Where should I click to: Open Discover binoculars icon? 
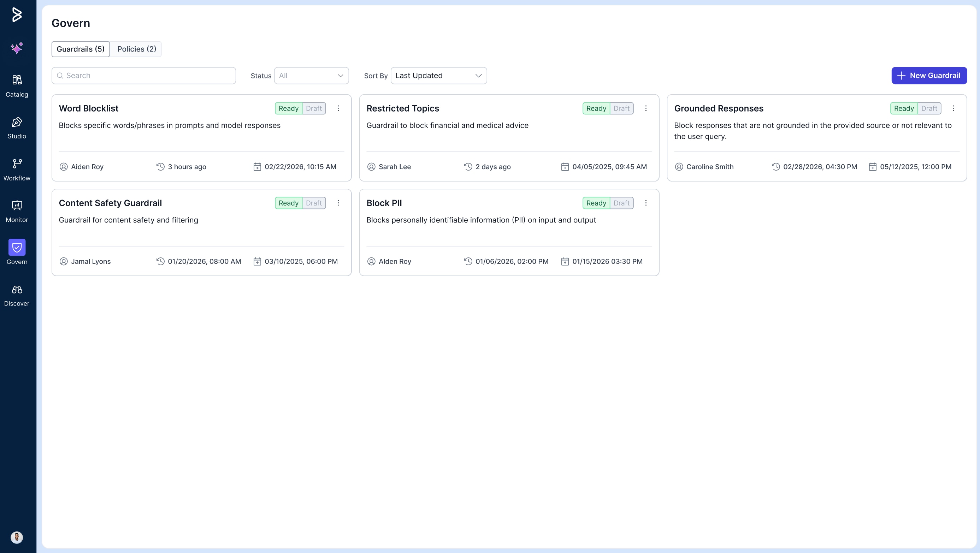17,295
